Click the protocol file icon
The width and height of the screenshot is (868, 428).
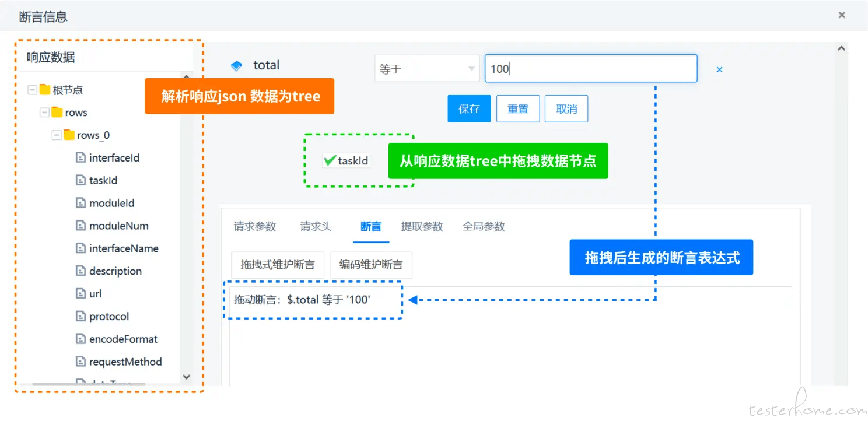click(81, 317)
